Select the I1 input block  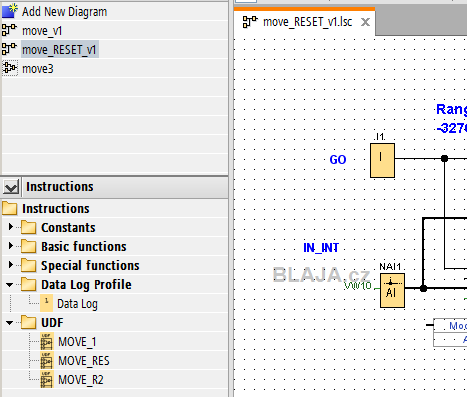tap(382, 160)
